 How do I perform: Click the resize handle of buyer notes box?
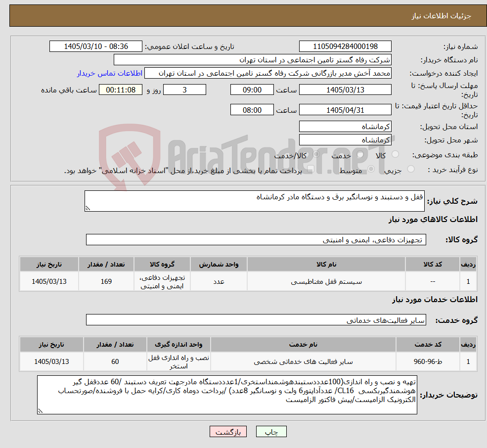click(x=40, y=411)
